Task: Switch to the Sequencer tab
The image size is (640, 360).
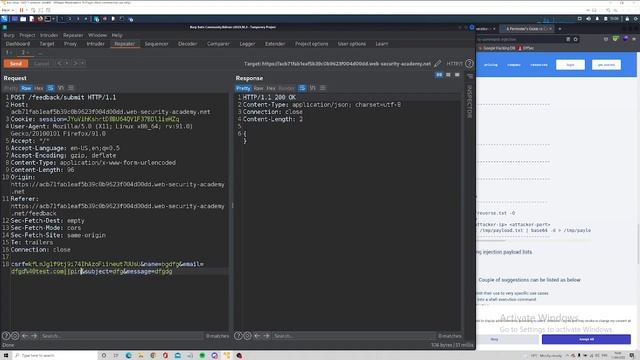Action: (156, 44)
